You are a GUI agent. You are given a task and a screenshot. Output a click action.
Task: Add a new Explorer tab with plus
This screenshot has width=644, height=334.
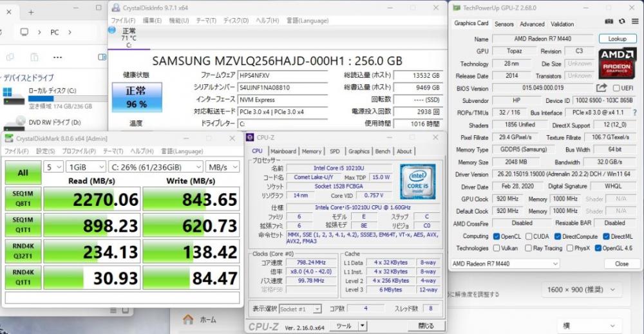[x=31, y=12]
